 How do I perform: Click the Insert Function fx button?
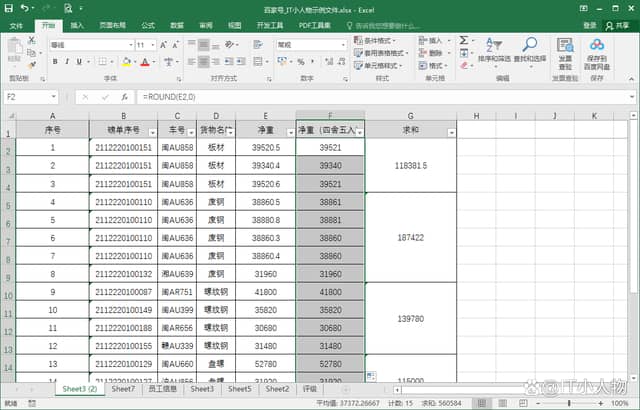click(124, 97)
